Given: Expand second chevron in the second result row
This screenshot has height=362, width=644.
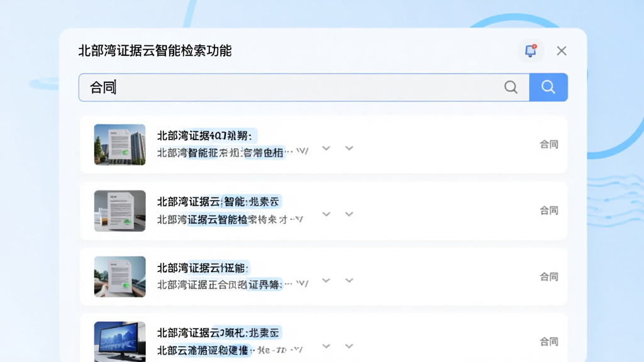Looking at the screenshot, I should 349,214.
